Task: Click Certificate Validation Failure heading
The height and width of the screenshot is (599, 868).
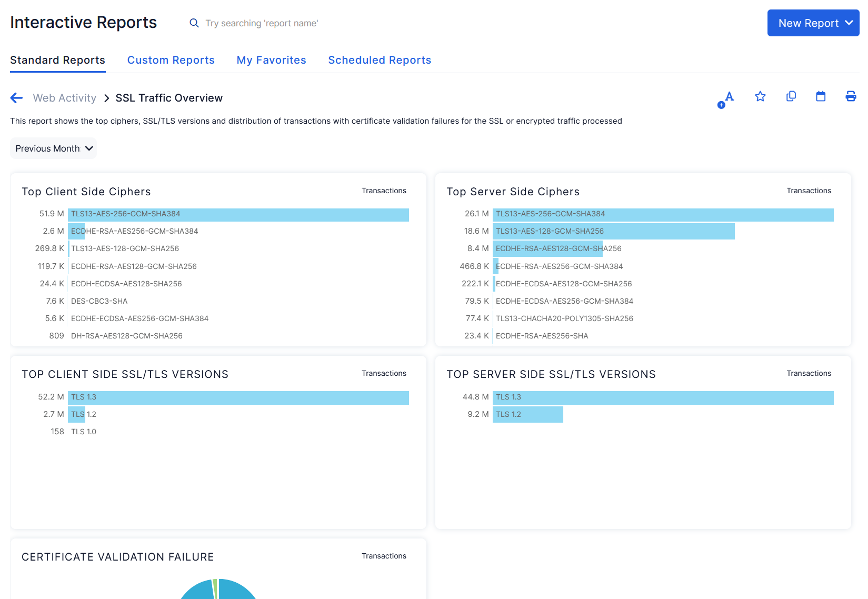Action: click(118, 557)
